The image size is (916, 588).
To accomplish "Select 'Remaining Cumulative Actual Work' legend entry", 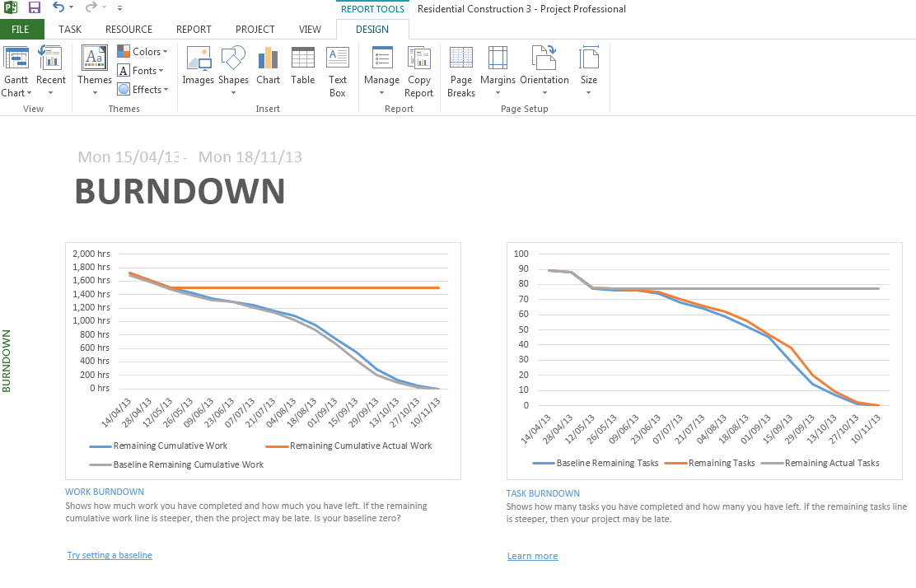I will pyautogui.click(x=348, y=446).
